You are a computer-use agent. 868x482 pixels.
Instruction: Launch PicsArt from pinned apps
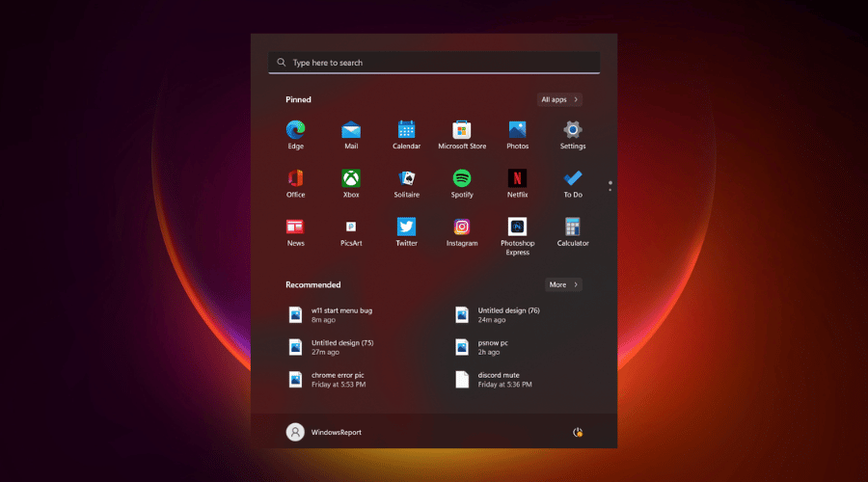point(351,232)
